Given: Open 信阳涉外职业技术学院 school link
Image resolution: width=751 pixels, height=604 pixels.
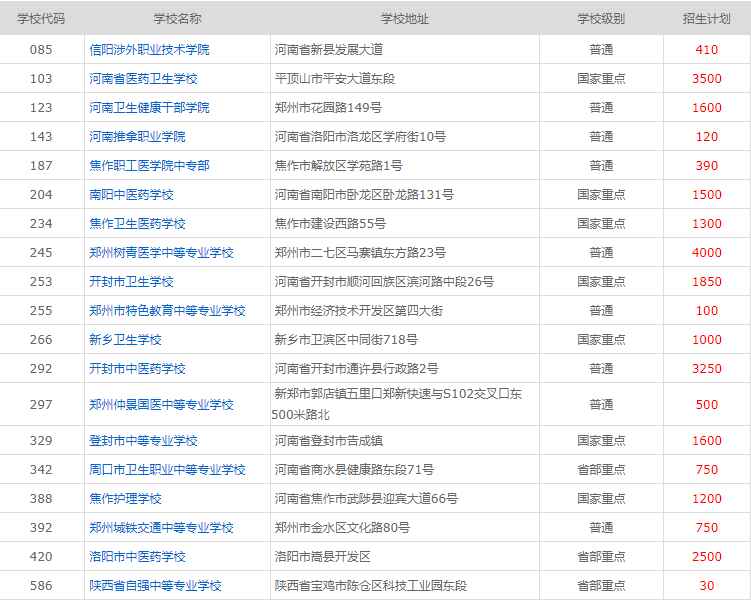Looking at the screenshot, I should (149, 49).
